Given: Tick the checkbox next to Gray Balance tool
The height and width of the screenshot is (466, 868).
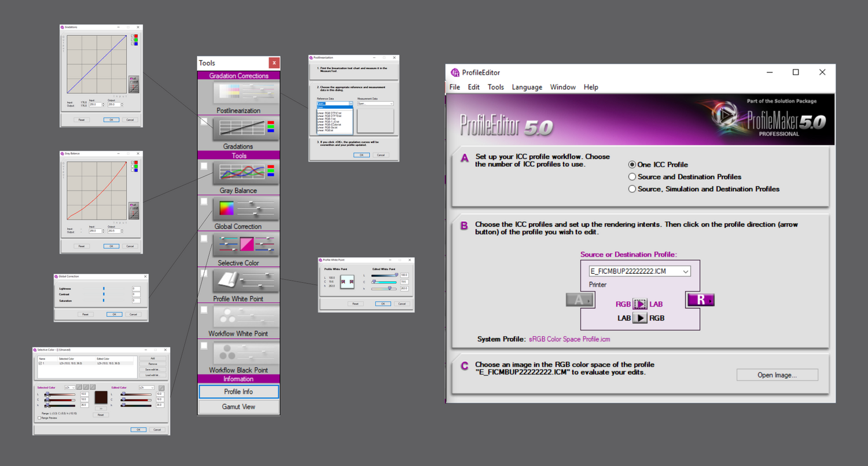Looking at the screenshot, I should 204,166.
